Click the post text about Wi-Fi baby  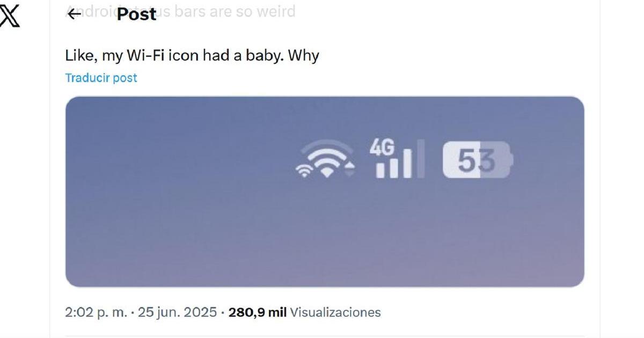[192, 55]
